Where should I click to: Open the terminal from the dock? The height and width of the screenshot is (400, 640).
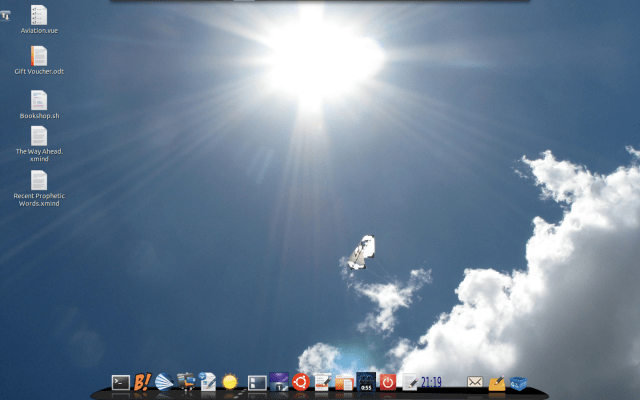120,382
